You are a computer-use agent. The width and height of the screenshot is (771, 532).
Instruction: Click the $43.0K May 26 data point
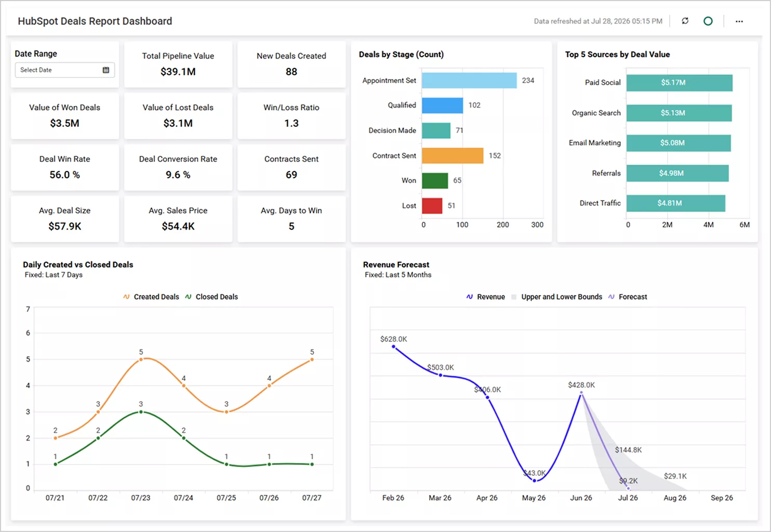coord(535,481)
